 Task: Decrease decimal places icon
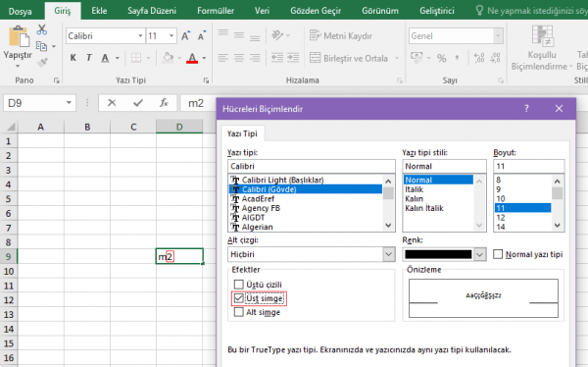point(495,58)
